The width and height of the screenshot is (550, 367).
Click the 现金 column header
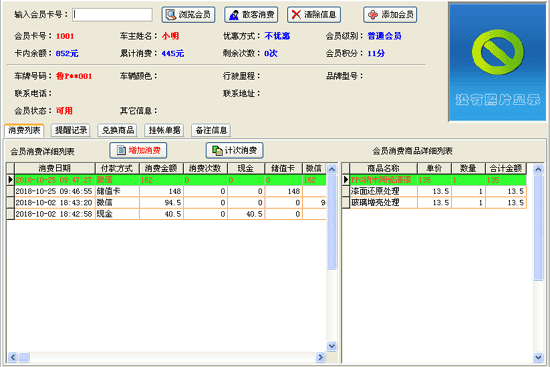pos(246,168)
